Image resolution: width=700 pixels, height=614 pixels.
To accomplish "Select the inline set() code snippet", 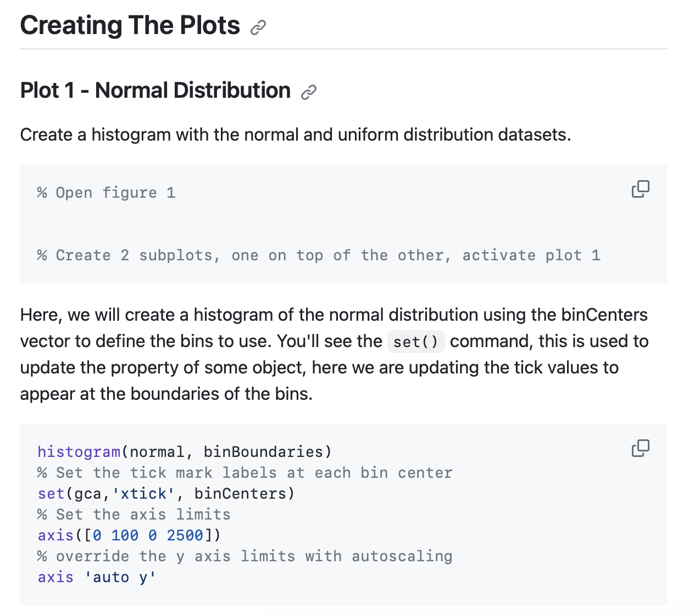I will pos(415,341).
